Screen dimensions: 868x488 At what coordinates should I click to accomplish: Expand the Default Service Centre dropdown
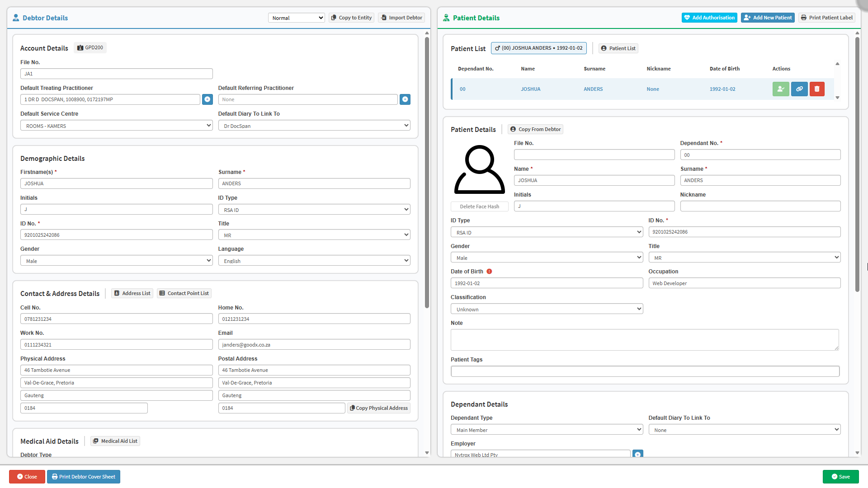click(116, 126)
